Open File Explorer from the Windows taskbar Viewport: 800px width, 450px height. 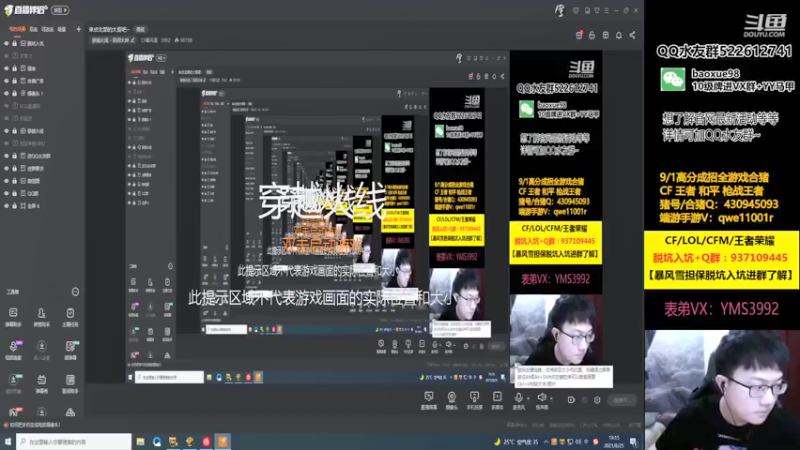click(140, 442)
